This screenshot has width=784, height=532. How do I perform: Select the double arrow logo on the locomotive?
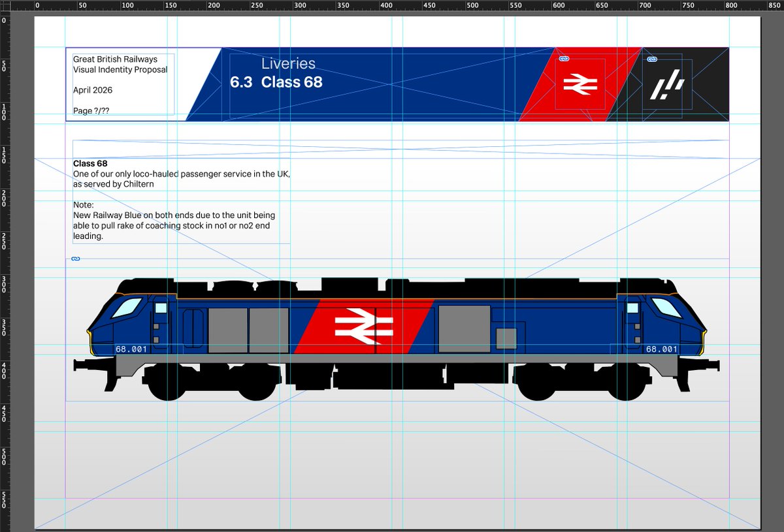point(364,326)
